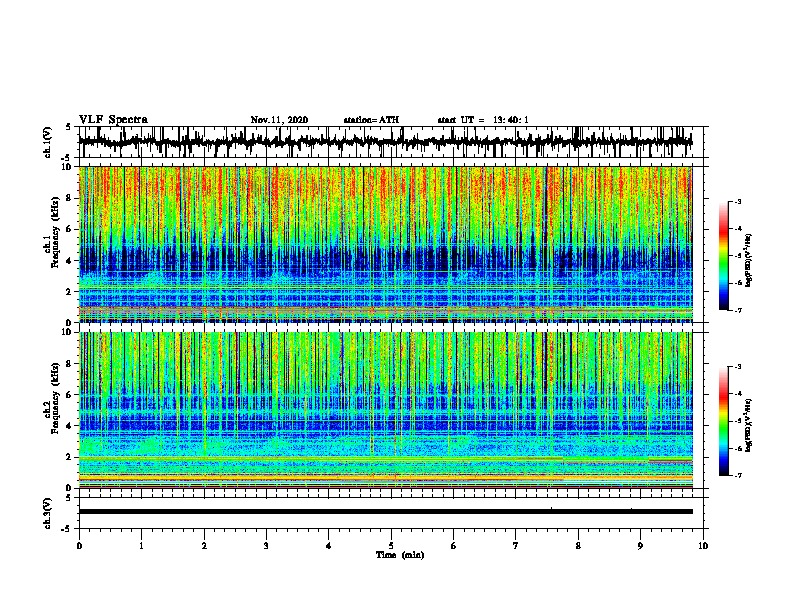Click the "ch.3(V)" axis label
Screen dimensions: 792x612
click(48, 513)
